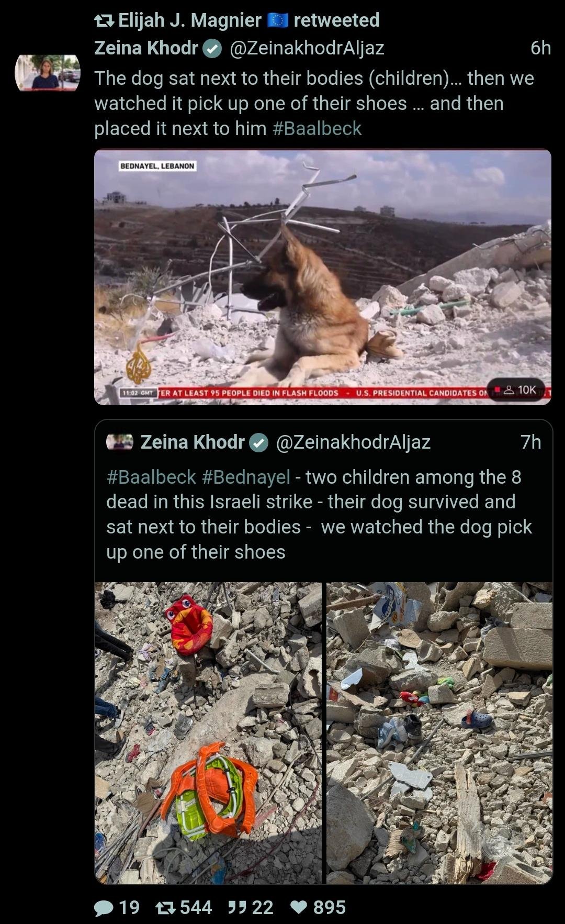565x924 pixels.
Task: Tap the reply speech bubble icon
Action: tap(104, 908)
